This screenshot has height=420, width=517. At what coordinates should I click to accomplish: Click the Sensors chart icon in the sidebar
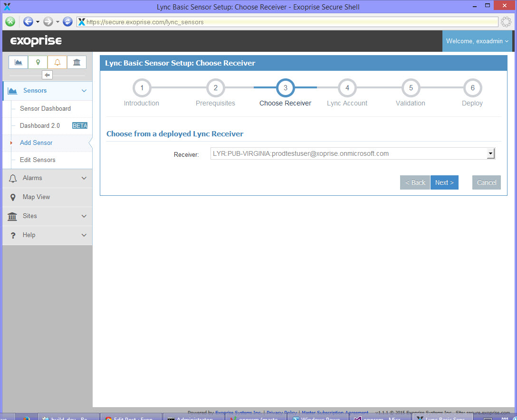pos(12,91)
